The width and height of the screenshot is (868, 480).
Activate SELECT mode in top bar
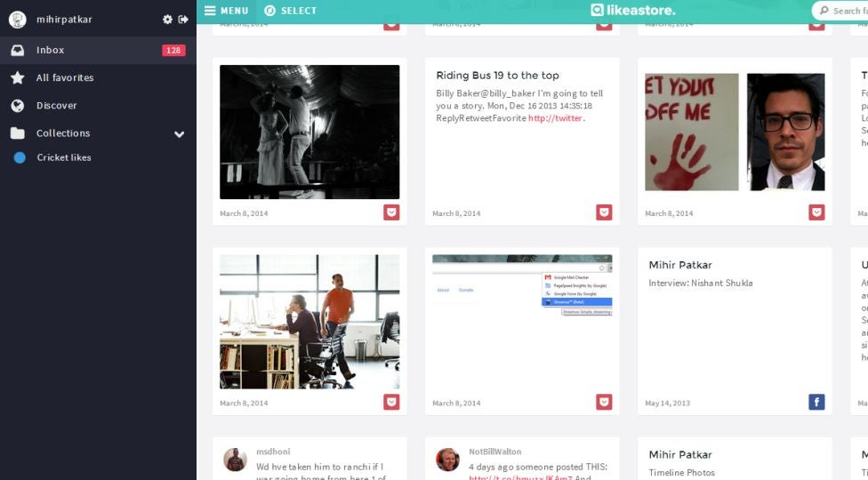tap(291, 11)
